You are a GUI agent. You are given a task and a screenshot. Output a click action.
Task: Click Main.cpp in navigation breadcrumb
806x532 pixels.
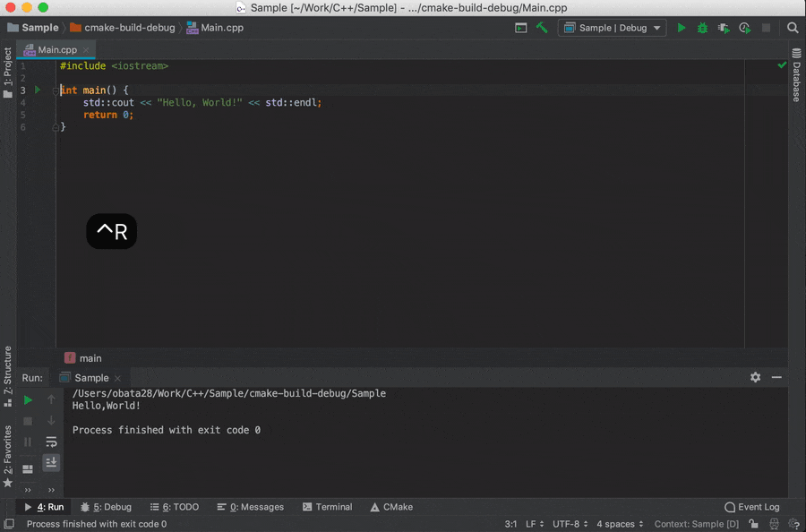(215, 28)
